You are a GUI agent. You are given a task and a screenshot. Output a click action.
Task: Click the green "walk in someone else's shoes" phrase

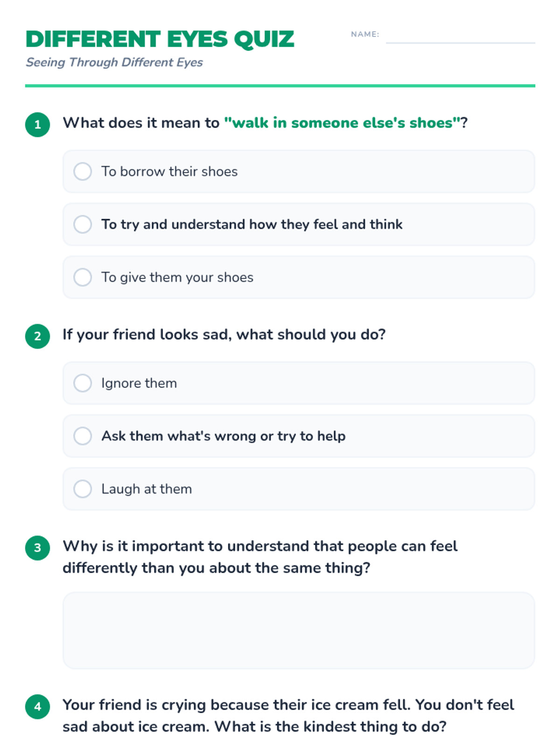(342, 123)
